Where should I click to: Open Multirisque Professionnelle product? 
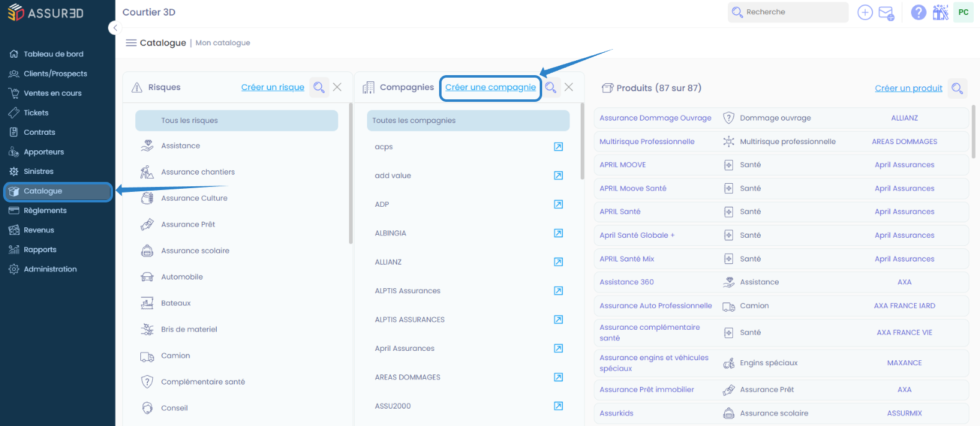click(647, 142)
